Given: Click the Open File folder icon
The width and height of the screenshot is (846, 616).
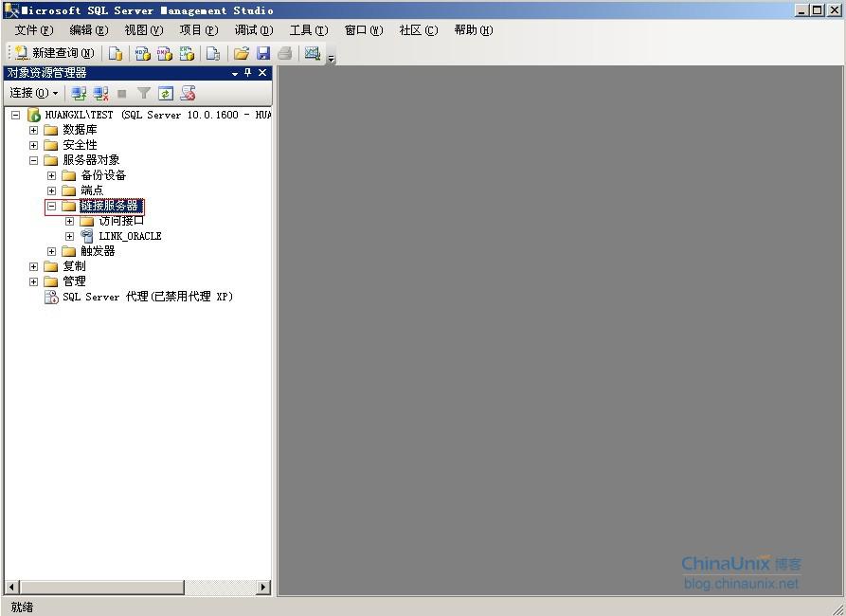Looking at the screenshot, I should point(242,53).
